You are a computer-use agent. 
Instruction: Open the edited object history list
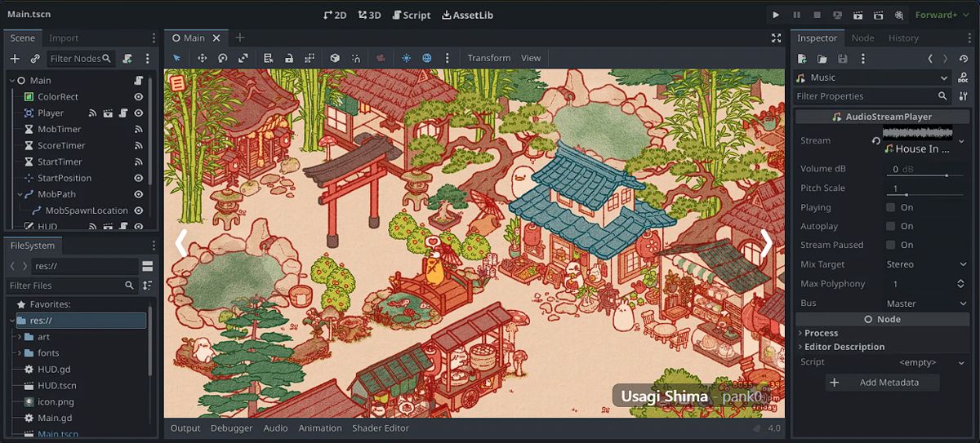tap(965, 59)
